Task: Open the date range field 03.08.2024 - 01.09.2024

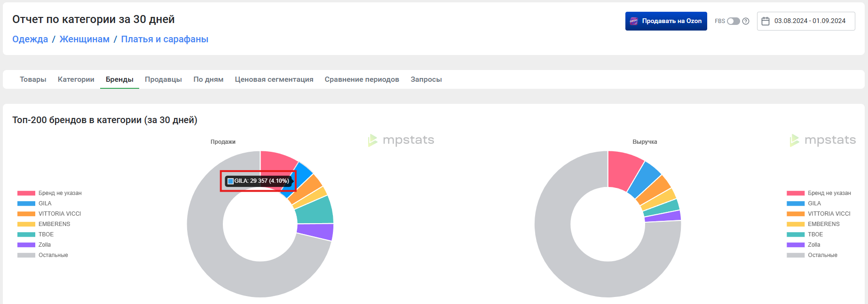Action: pyautogui.click(x=806, y=21)
